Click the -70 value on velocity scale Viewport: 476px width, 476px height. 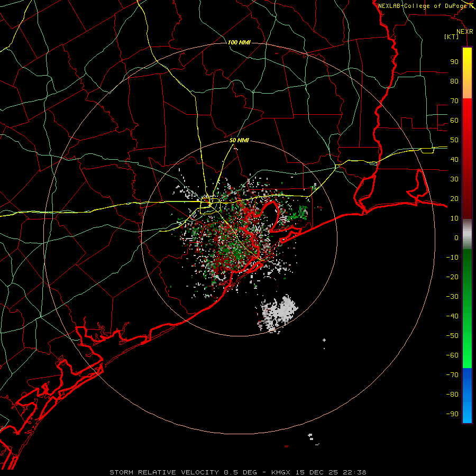coord(452,375)
